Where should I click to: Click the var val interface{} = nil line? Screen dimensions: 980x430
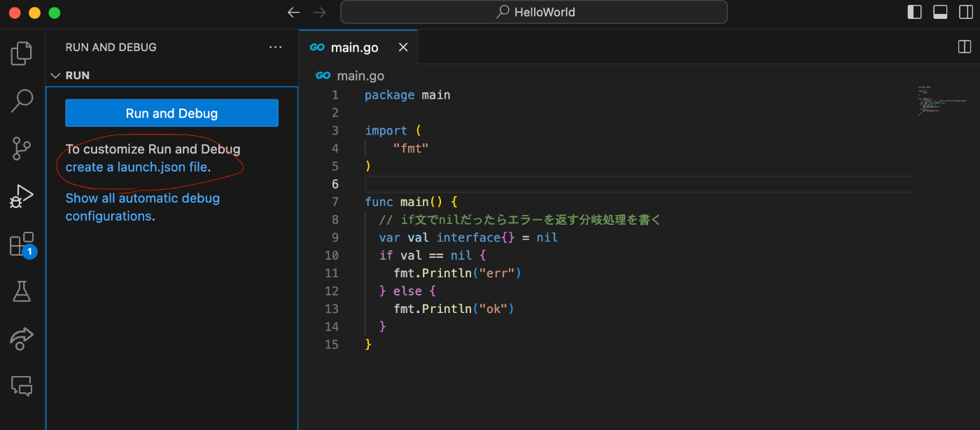(468, 237)
